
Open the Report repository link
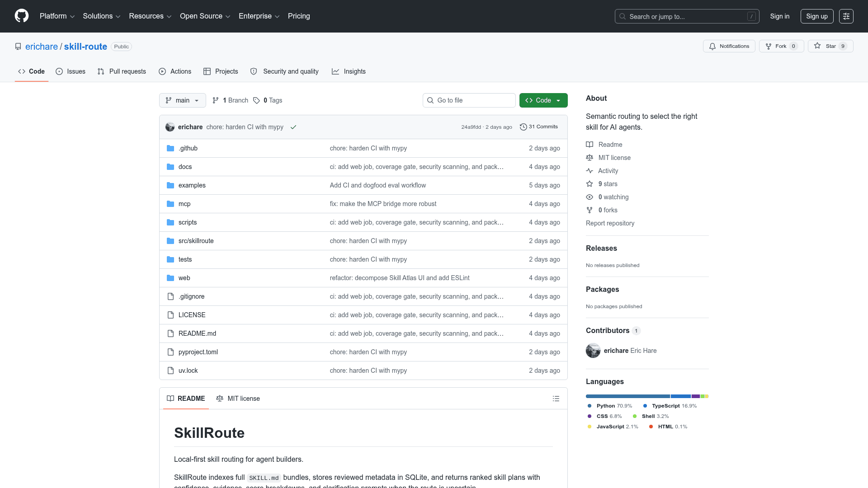610,223
